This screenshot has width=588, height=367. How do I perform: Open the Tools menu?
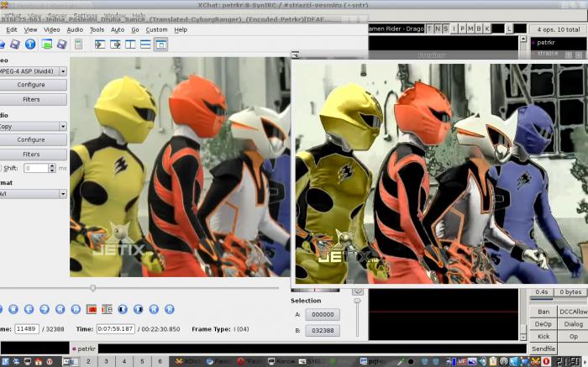tap(97, 29)
